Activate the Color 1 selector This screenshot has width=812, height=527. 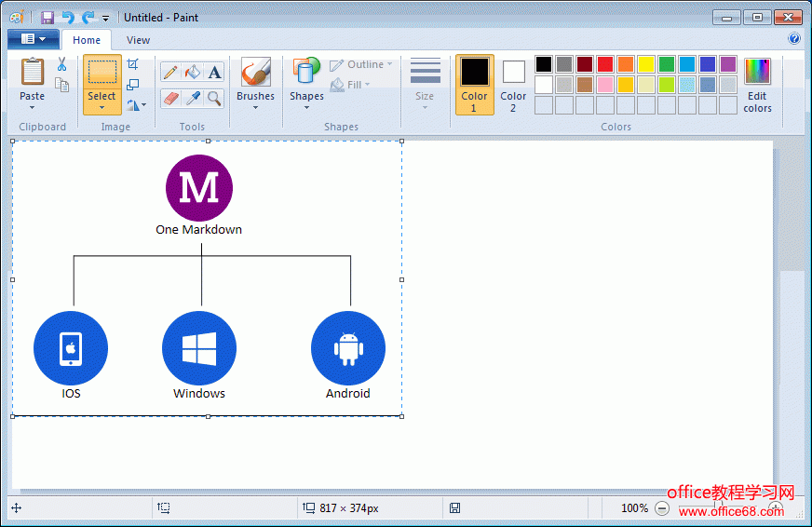coord(474,84)
